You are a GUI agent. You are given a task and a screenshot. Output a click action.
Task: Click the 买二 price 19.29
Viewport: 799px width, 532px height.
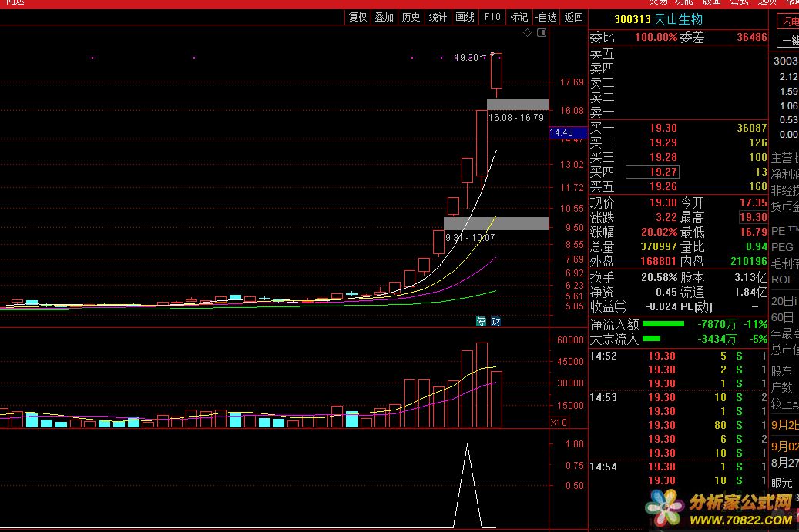663,143
